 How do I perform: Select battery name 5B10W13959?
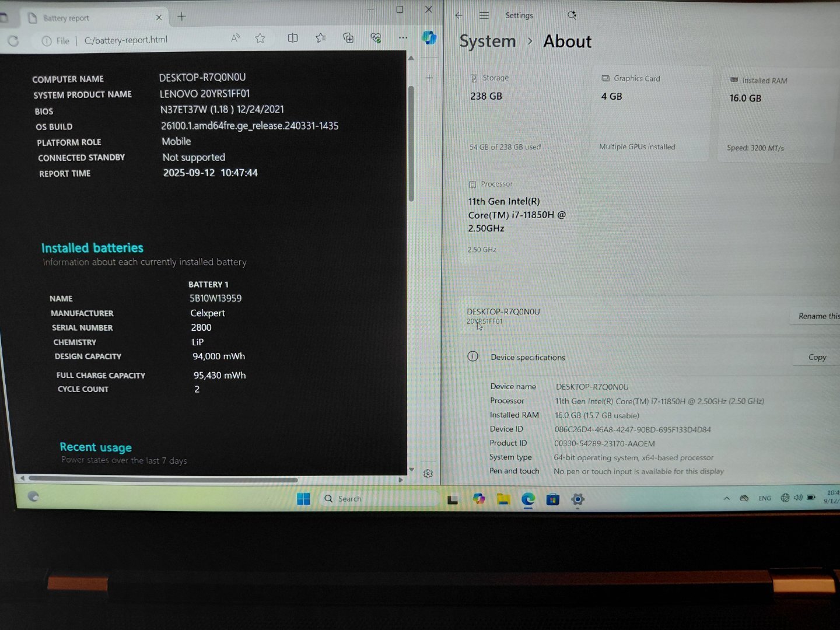215,298
